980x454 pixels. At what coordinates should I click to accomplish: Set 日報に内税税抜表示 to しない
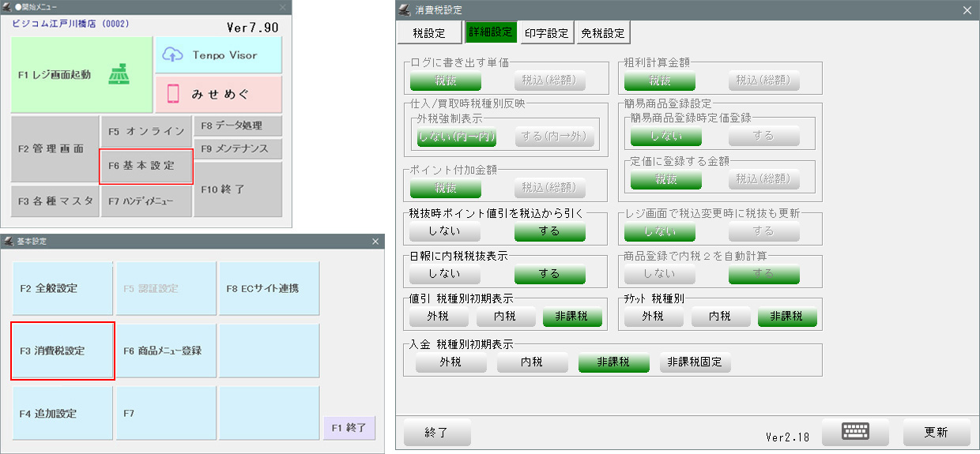[x=446, y=274]
